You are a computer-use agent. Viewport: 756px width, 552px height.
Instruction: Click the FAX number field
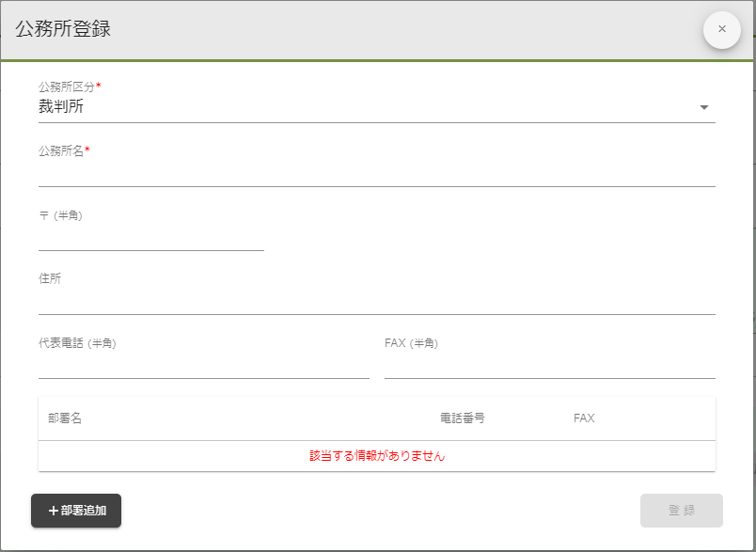pyautogui.click(x=550, y=365)
